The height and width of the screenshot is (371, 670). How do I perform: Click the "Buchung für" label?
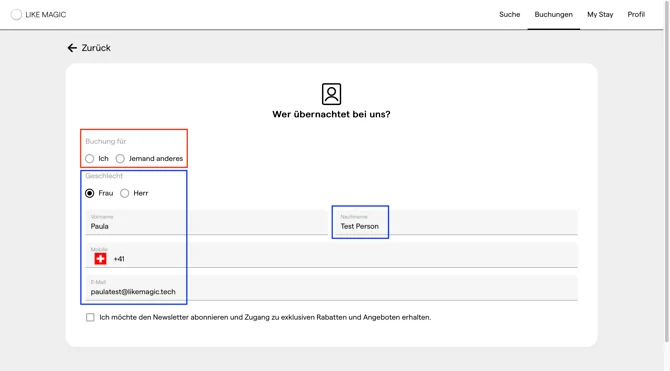coord(106,141)
